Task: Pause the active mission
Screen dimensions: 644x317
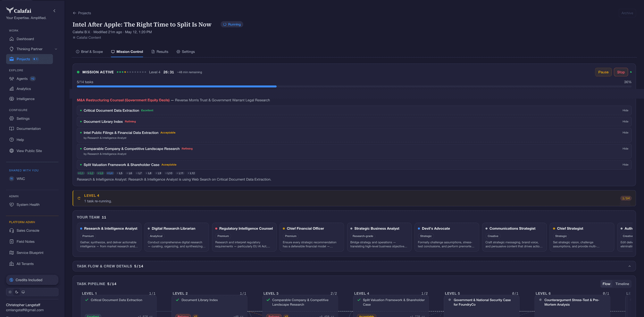Action: [x=603, y=72]
